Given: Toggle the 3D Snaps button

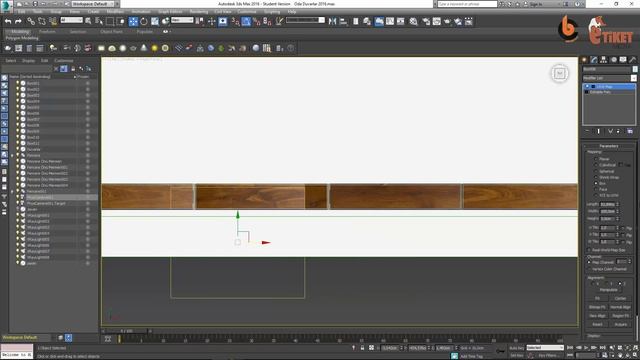Looking at the screenshot, I should pos(236,22).
